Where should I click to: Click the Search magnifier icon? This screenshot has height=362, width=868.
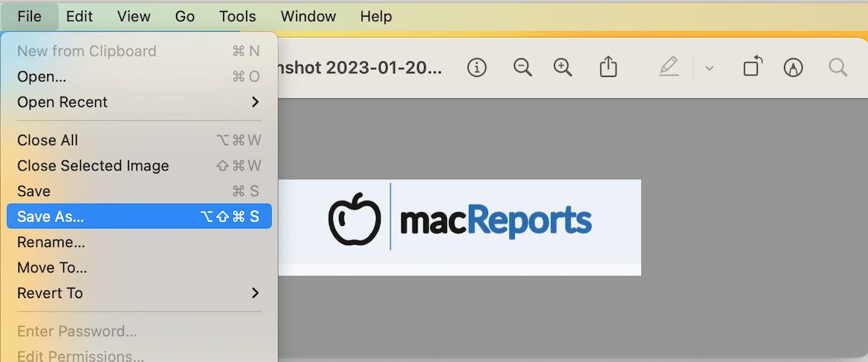pyautogui.click(x=838, y=68)
